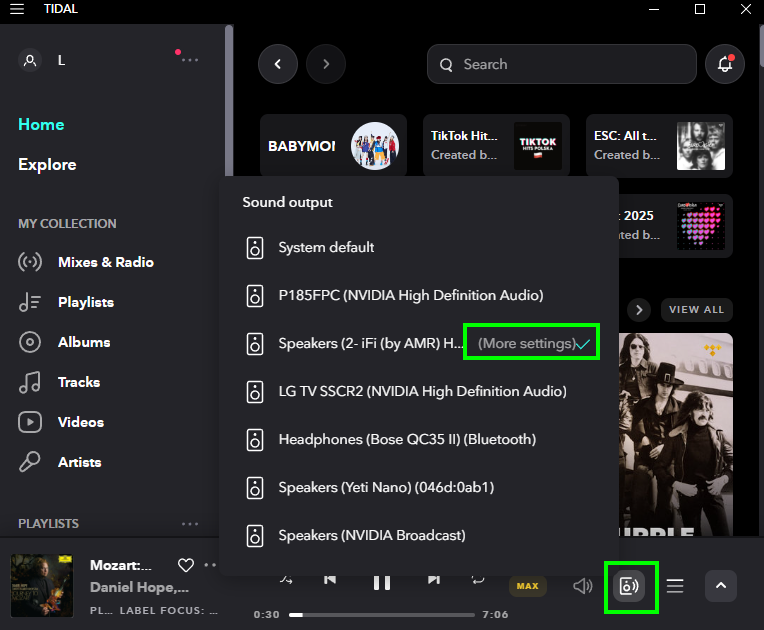Open the BABYMONSTER artist card
Viewport: 764px width, 630px height.
(333, 145)
